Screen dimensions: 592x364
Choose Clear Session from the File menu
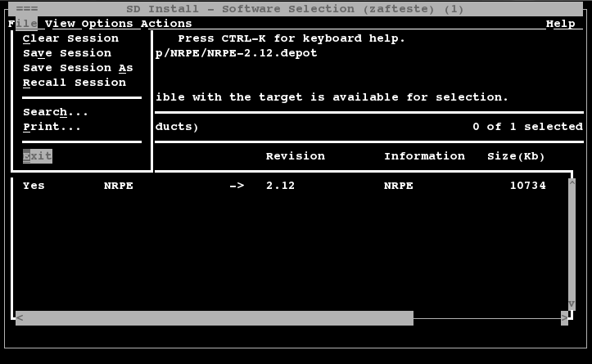[70, 38]
